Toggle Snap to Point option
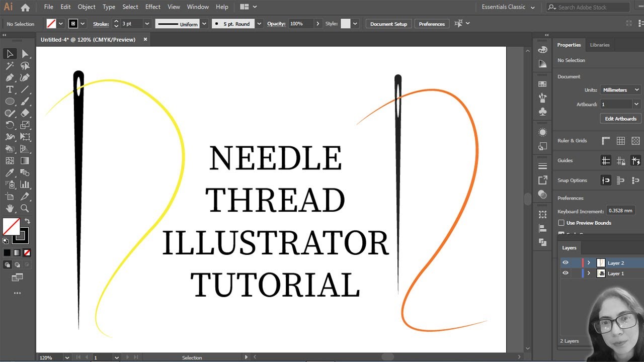This screenshot has width=644, height=362. tap(606, 180)
